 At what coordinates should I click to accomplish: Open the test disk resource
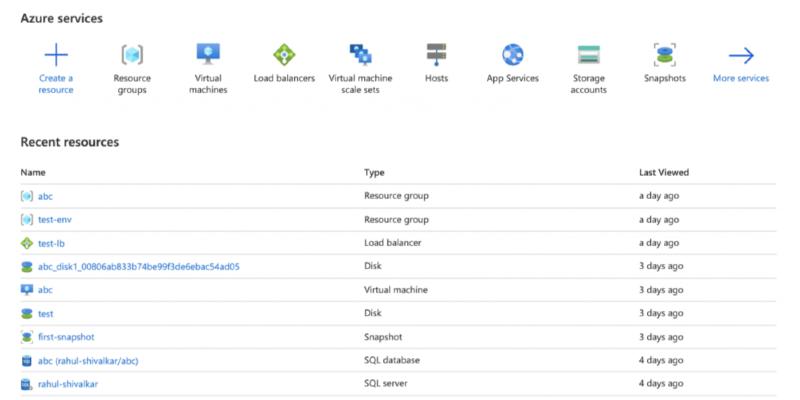[x=45, y=314]
